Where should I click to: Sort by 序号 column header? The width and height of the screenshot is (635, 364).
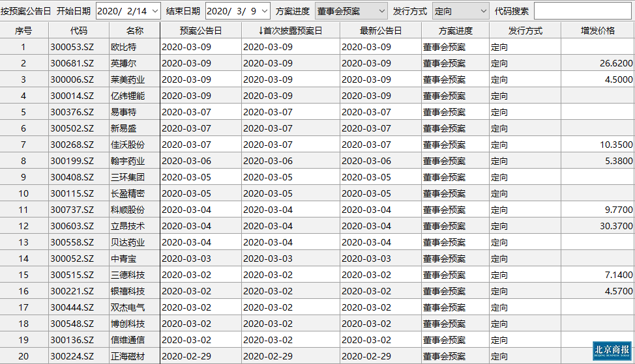23,31
